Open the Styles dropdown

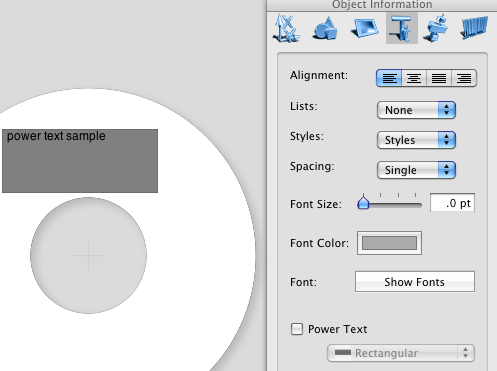pos(416,140)
